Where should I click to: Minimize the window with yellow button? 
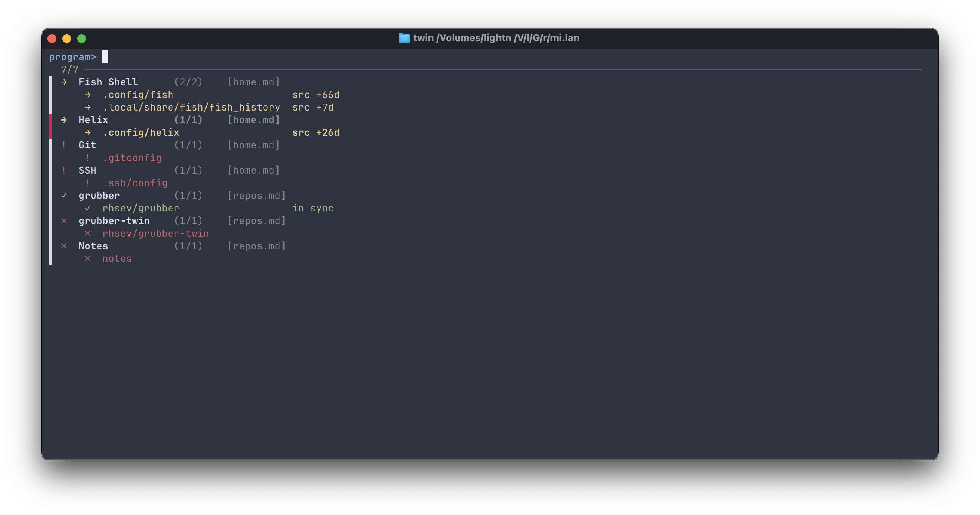click(x=66, y=38)
